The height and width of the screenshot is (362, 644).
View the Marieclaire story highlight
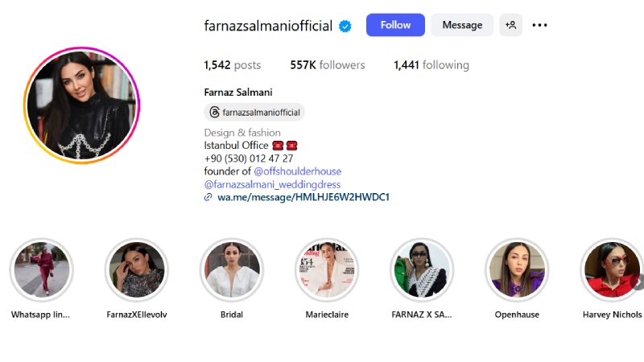coord(327,269)
